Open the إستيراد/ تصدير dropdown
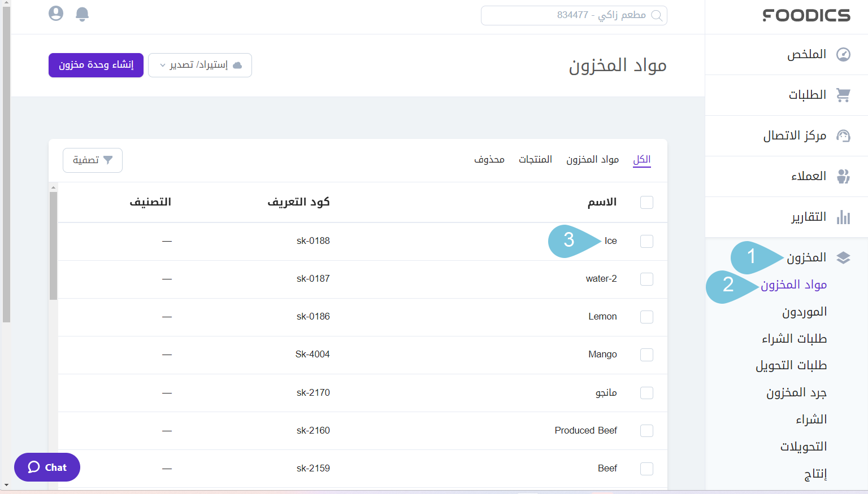This screenshot has height=494, width=868. tap(200, 65)
